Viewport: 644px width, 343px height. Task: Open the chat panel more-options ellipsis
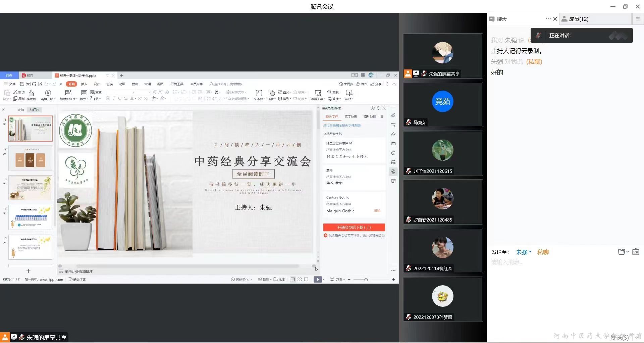click(x=548, y=19)
